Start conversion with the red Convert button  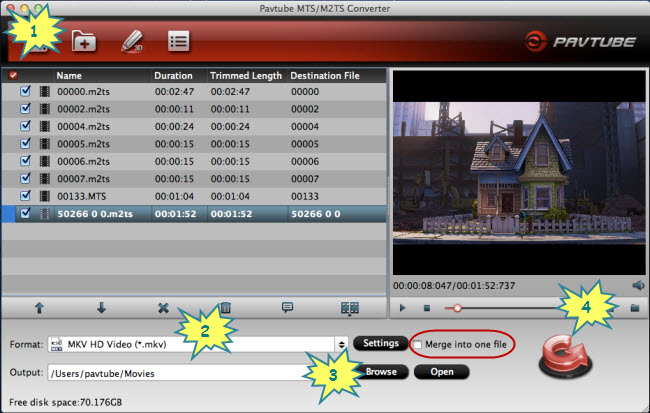click(566, 357)
